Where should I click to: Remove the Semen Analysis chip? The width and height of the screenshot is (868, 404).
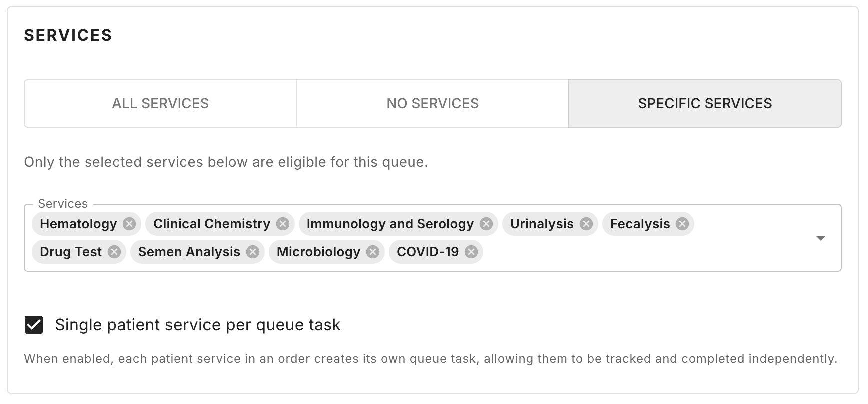click(253, 252)
